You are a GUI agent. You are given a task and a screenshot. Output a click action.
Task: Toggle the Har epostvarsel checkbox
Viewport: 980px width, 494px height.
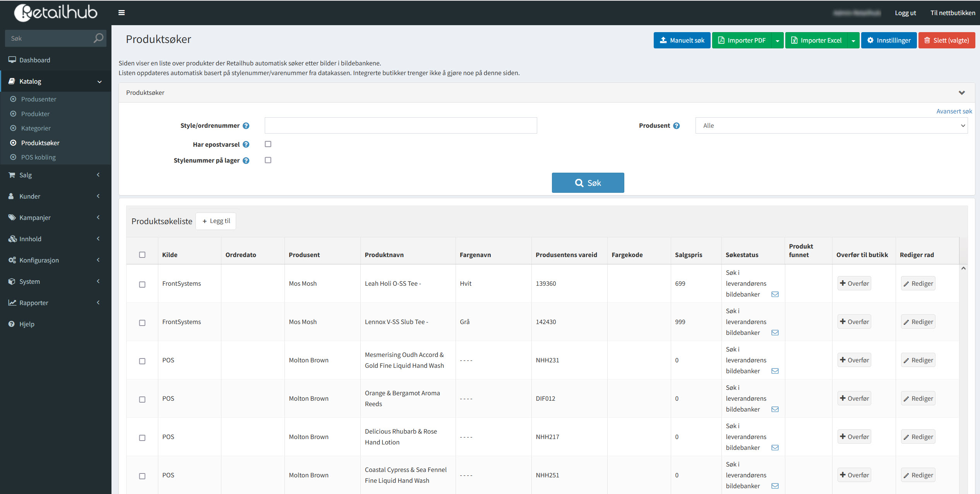(268, 144)
